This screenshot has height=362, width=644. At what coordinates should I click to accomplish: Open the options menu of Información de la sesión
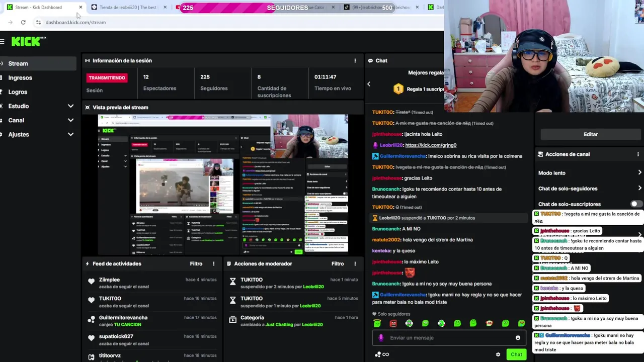[355, 60]
